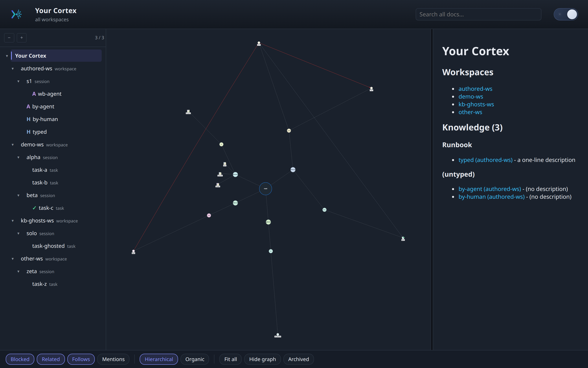The height and width of the screenshot is (368, 588).
Task: Toggle the Related edge filter
Action: [x=51, y=359]
